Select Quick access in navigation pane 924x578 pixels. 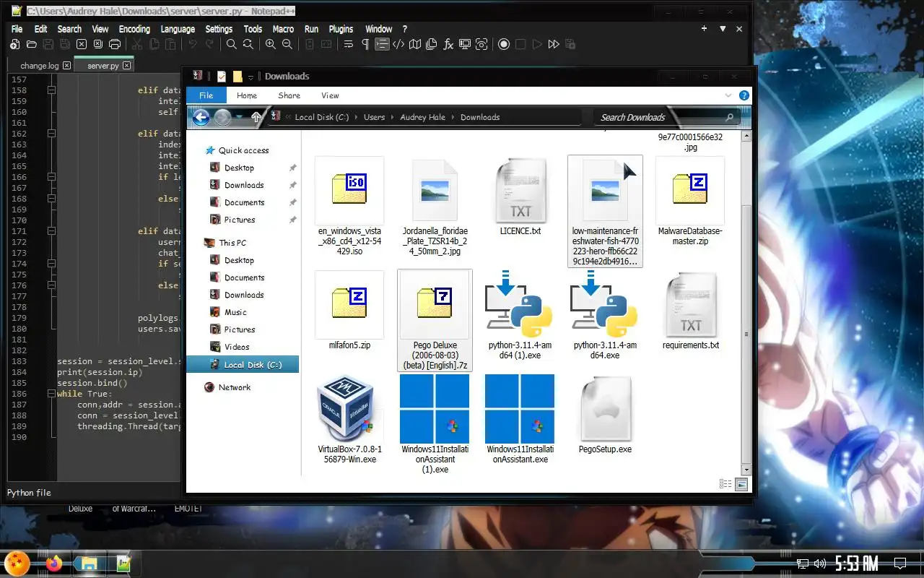tap(244, 150)
